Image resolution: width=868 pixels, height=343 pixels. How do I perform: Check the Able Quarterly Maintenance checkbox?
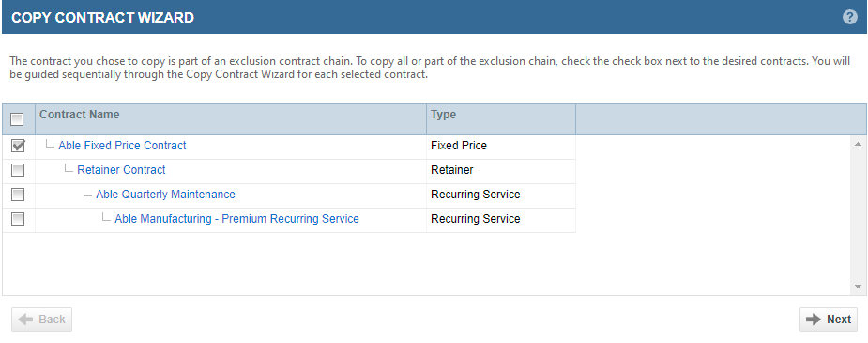click(x=18, y=195)
